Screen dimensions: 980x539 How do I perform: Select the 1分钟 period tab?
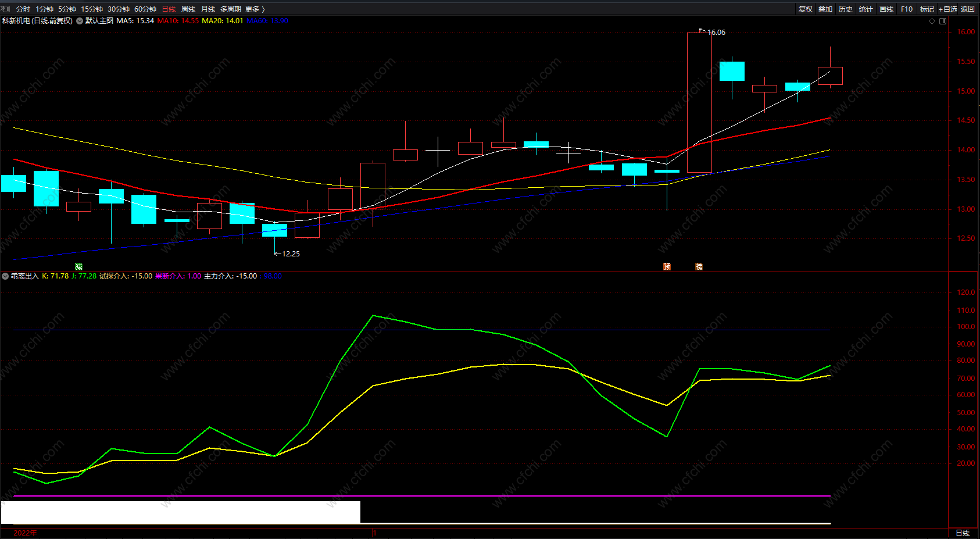point(44,9)
